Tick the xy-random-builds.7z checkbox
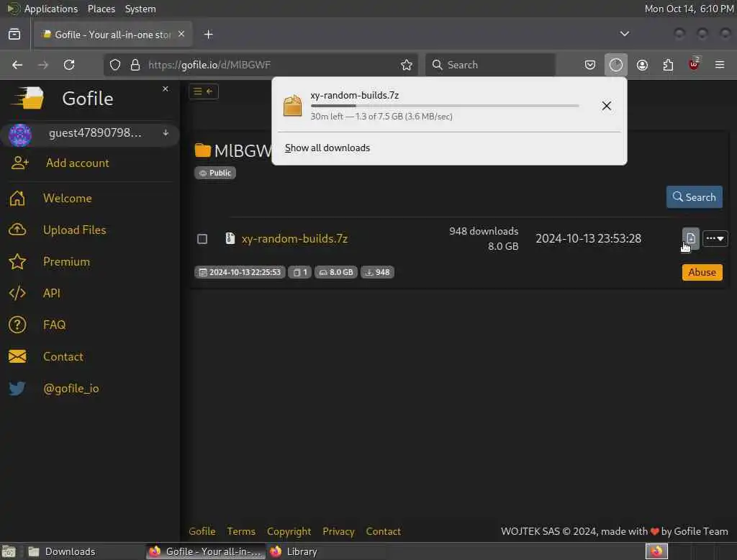 202,239
